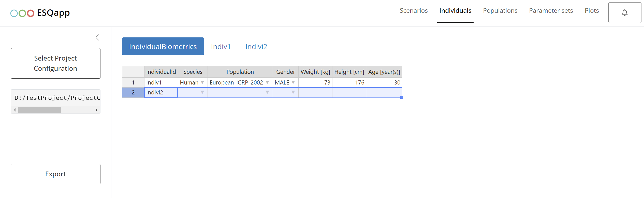The width and height of the screenshot is (644, 198).
Task: Open Population dropdown for Indiv1 row
Action: [267, 82]
